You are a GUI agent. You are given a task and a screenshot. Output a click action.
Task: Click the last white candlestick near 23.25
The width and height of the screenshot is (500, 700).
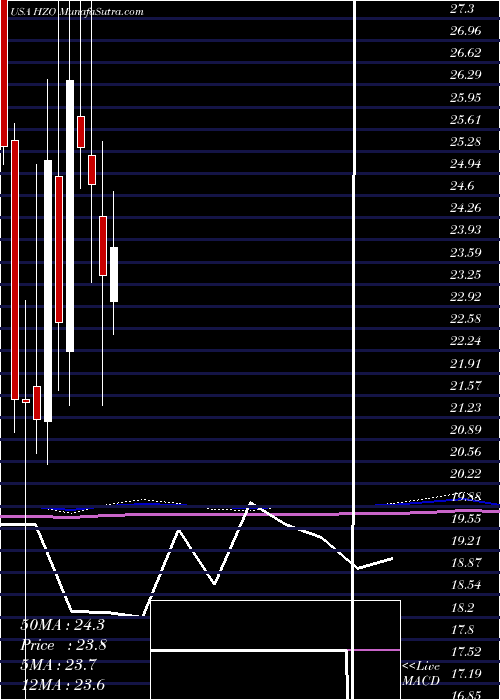click(114, 275)
